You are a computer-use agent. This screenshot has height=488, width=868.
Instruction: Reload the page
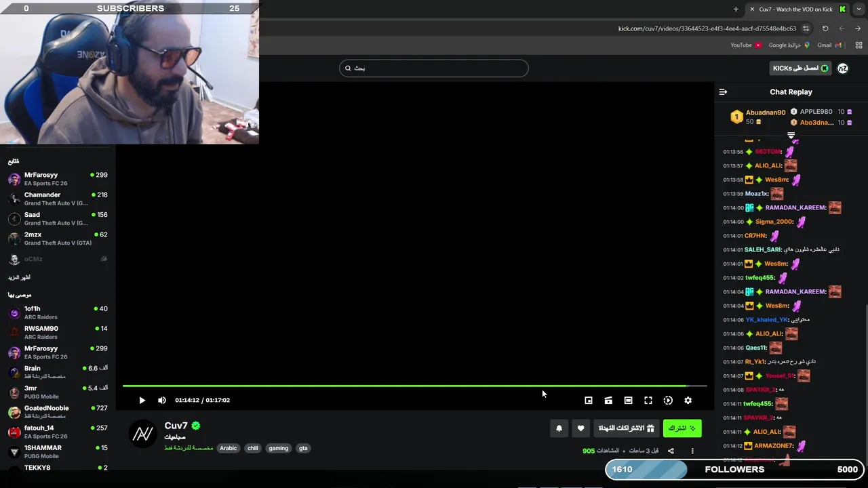pyautogui.click(x=825, y=28)
